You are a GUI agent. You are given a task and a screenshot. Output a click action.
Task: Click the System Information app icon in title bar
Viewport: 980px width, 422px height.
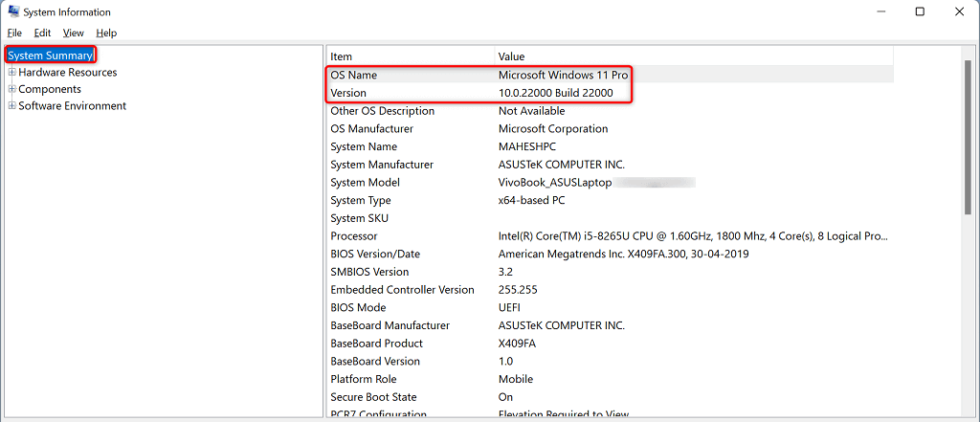point(11,11)
